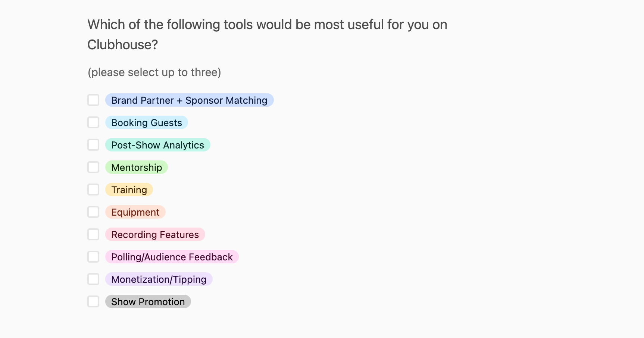Click the gray Show Promotion tag
This screenshot has width=644, height=338.
(148, 301)
